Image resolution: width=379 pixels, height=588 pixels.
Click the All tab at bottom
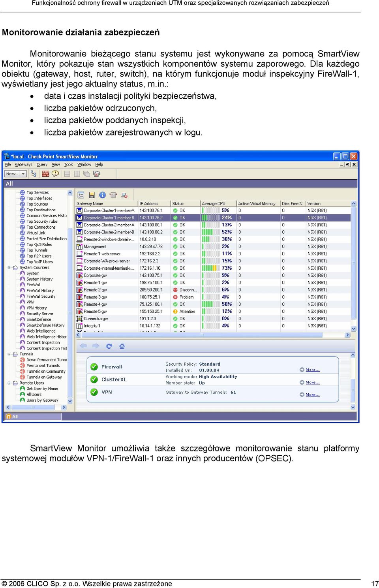33,417
